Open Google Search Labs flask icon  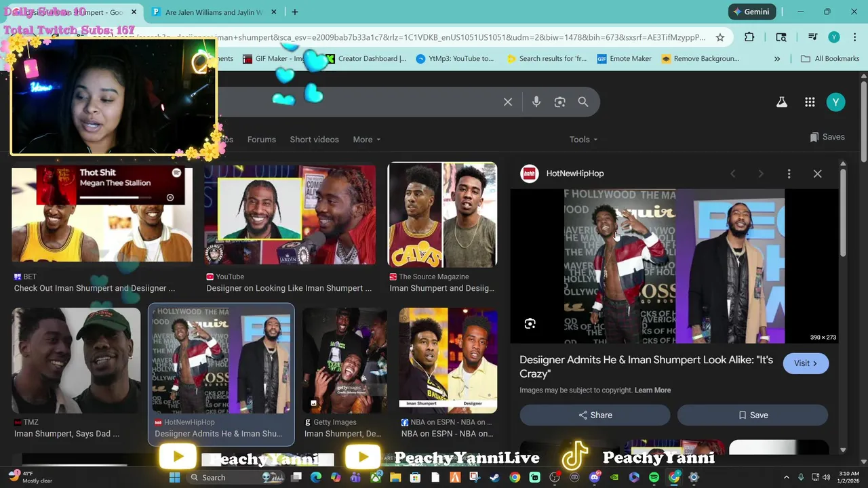pyautogui.click(x=782, y=102)
